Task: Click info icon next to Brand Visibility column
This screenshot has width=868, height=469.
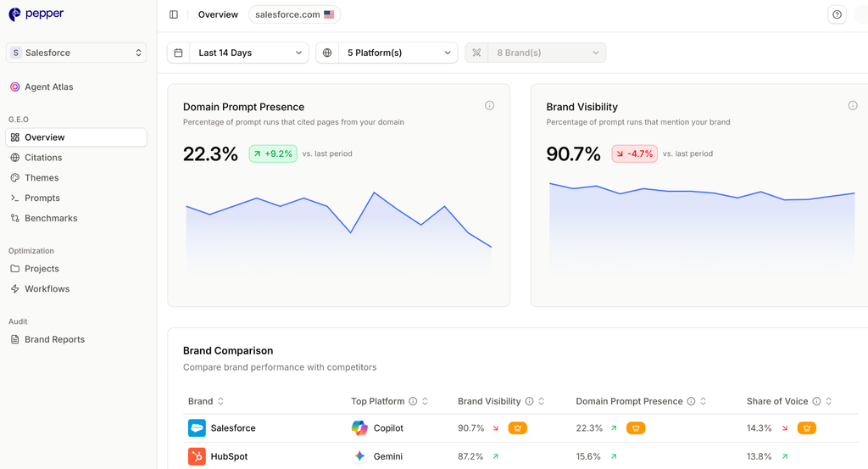Action: 529,401
